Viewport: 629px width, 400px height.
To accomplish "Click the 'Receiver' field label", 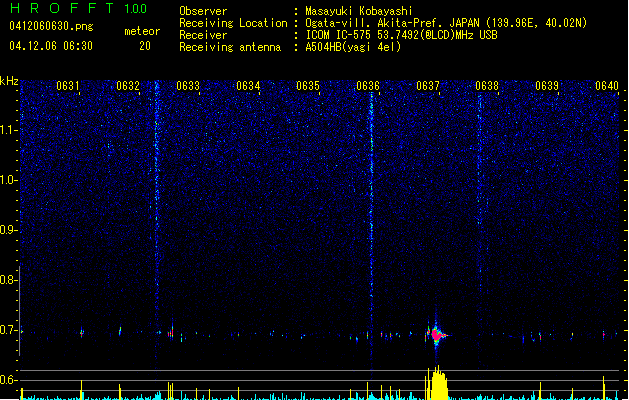I will pyautogui.click(x=203, y=35).
